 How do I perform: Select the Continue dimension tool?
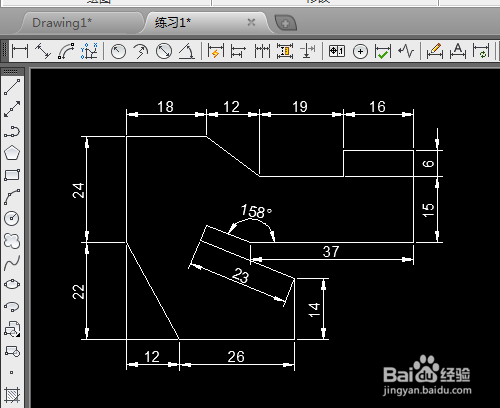262,51
